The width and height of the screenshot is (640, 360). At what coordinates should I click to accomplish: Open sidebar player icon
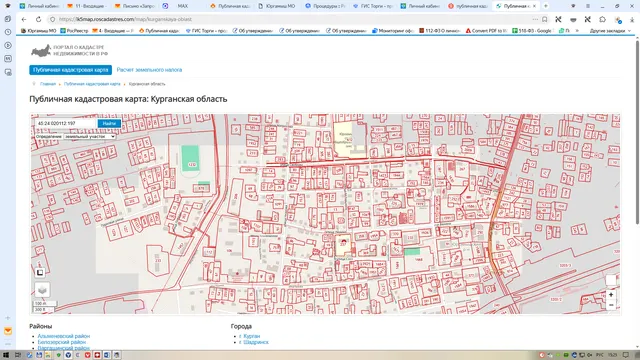click(x=8, y=45)
